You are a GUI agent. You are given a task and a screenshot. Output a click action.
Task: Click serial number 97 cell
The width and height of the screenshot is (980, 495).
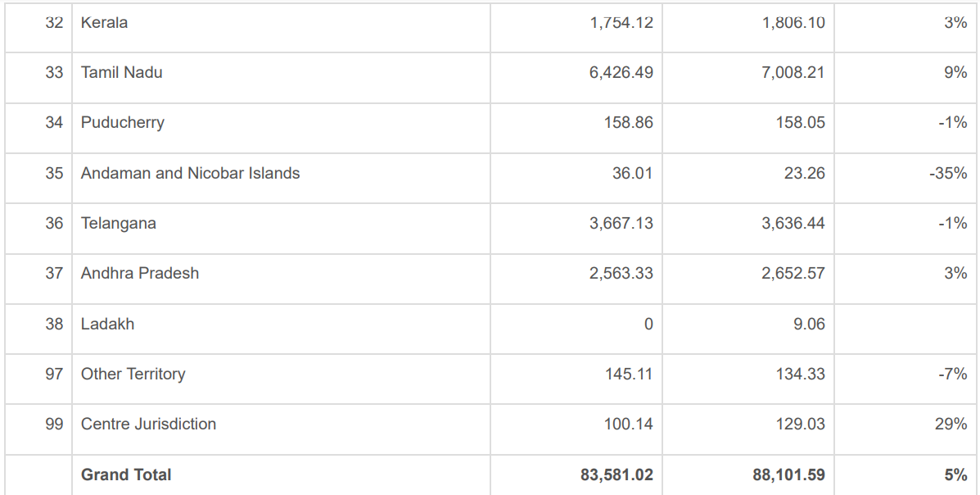pos(54,374)
